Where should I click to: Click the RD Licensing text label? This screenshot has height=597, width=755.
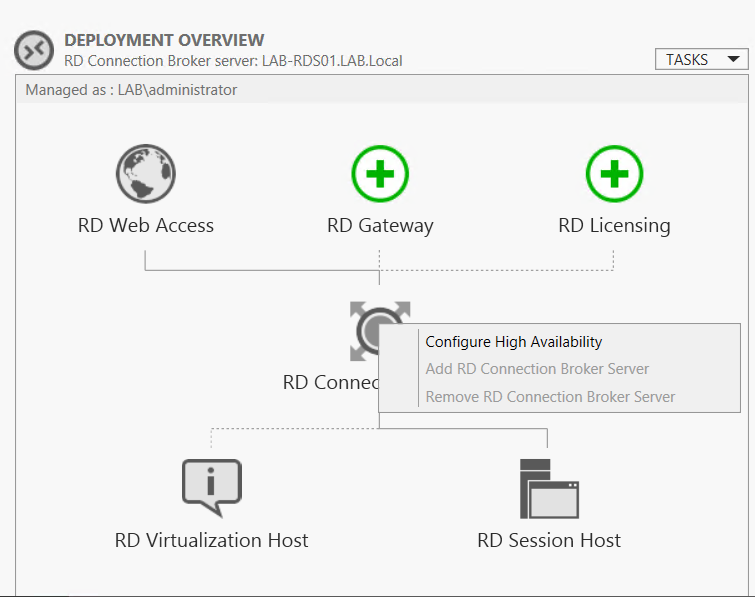(x=614, y=225)
